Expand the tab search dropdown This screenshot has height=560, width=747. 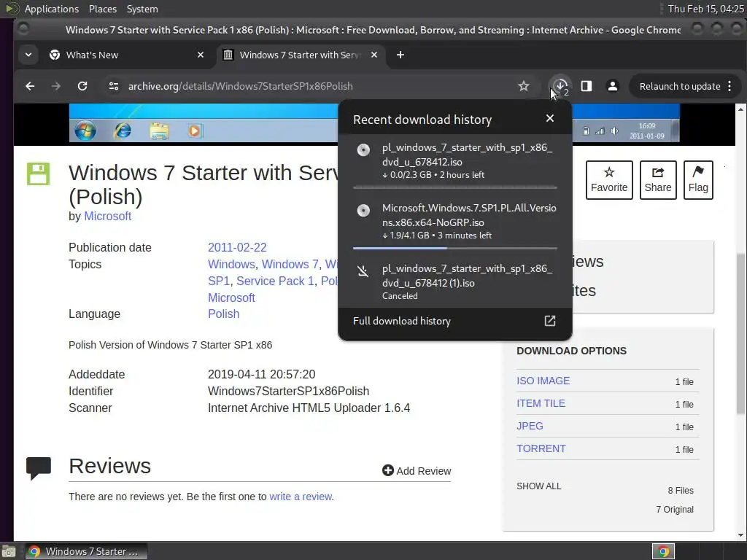click(x=28, y=55)
